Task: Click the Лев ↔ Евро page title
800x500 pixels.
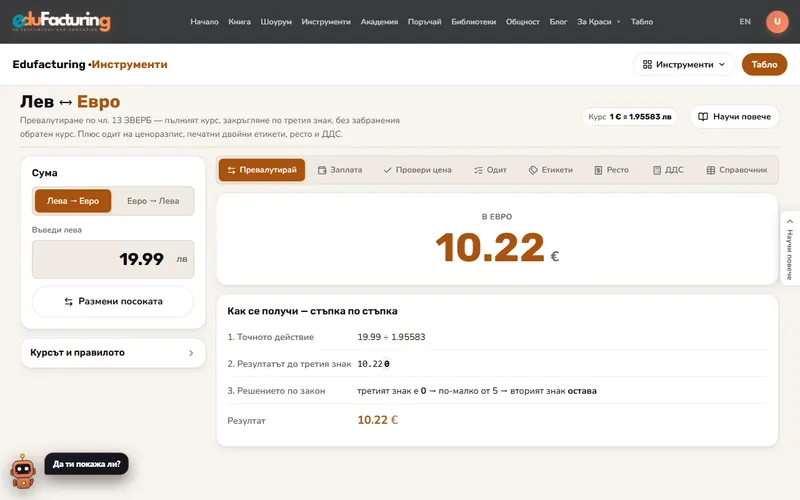Action: [70, 102]
